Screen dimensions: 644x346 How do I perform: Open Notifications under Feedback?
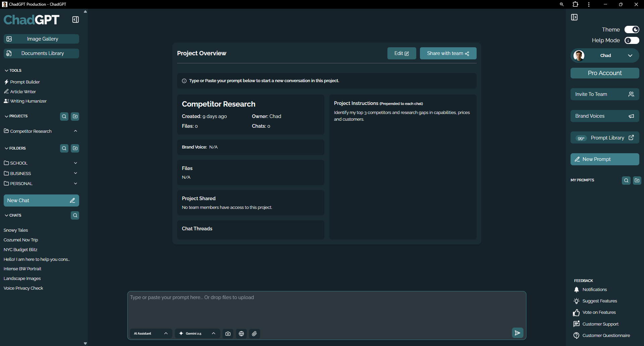[594, 289]
